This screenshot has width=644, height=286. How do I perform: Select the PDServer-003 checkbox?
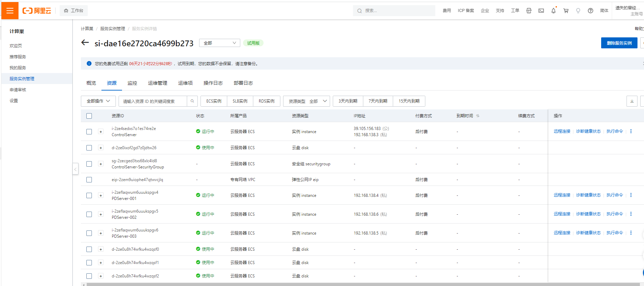(x=89, y=233)
